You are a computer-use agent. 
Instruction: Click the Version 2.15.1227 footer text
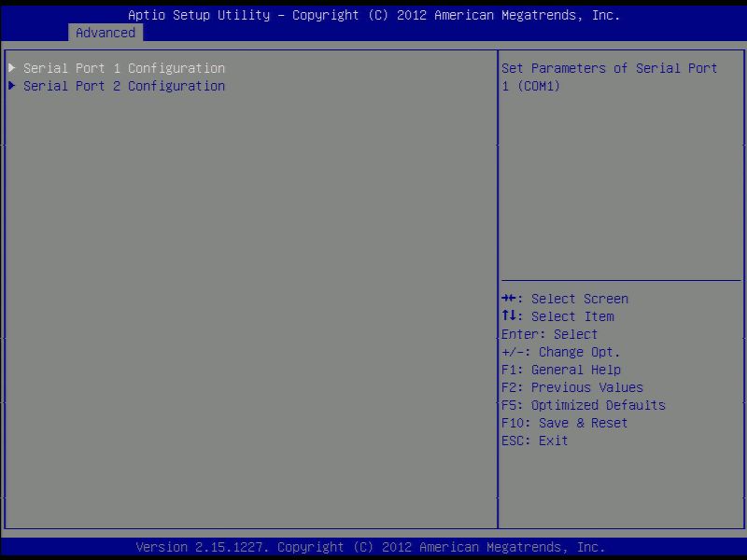371,547
